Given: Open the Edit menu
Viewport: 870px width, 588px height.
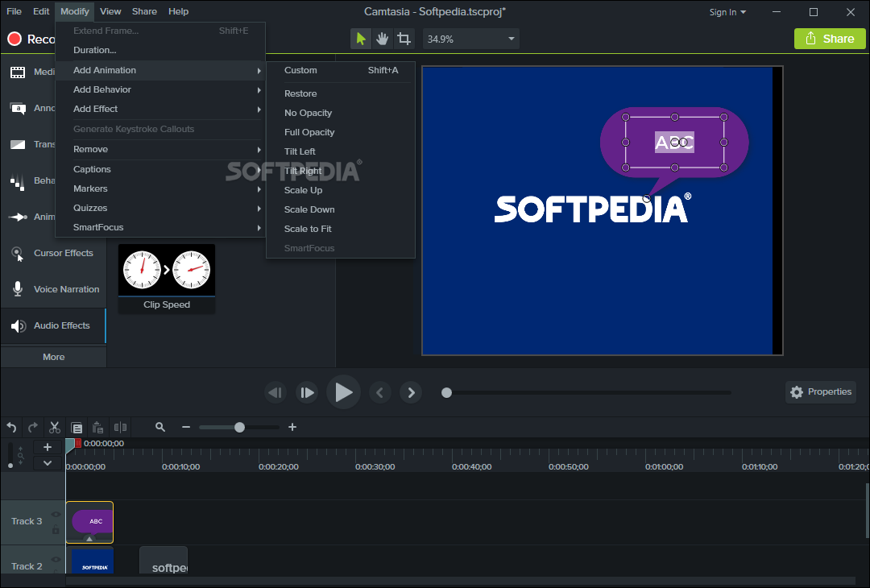Looking at the screenshot, I should 41,11.
